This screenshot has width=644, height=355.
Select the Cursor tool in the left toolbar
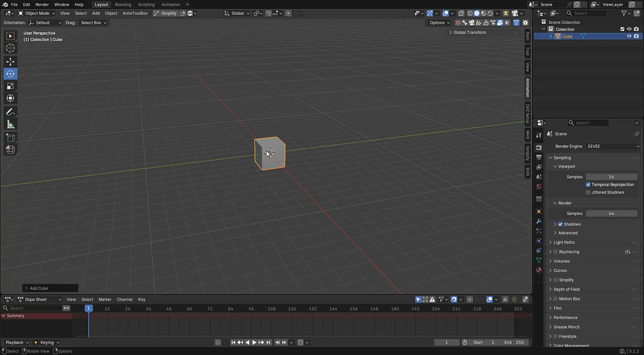pos(10,48)
